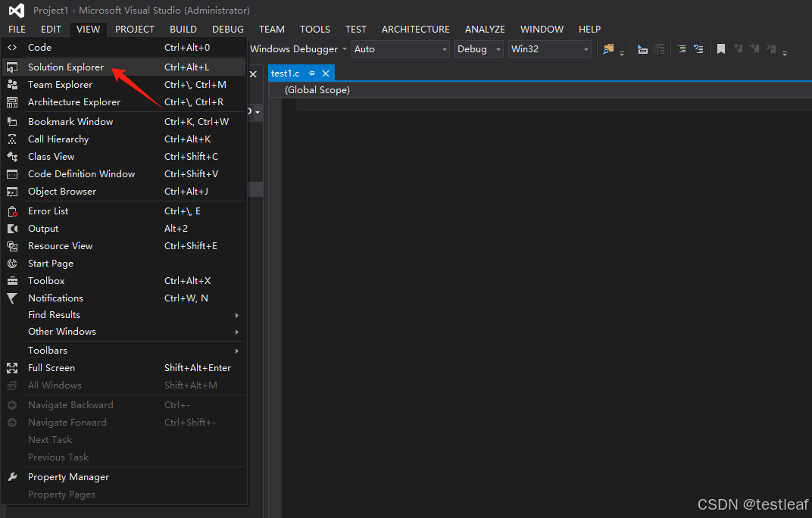The image size is (812, 518).
Task: Click the uncomment lines toolbar icon
Action: [698, 48]
